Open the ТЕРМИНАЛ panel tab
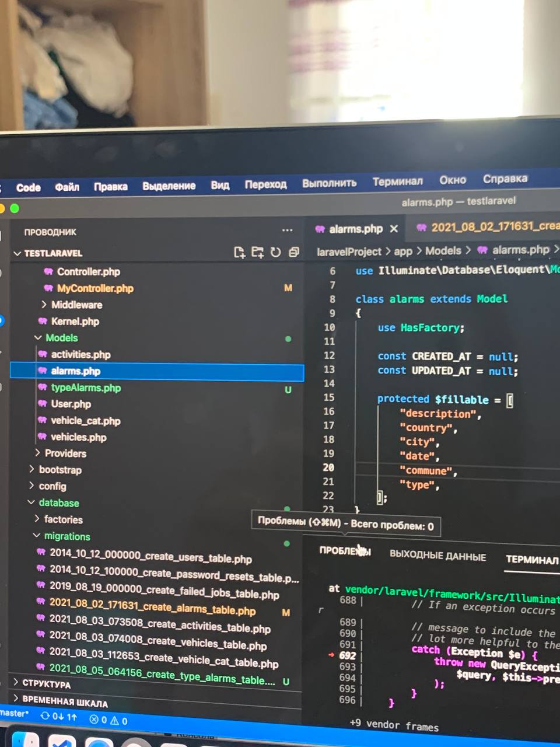This screenshot has height=747, width=560. coord(532,560)
